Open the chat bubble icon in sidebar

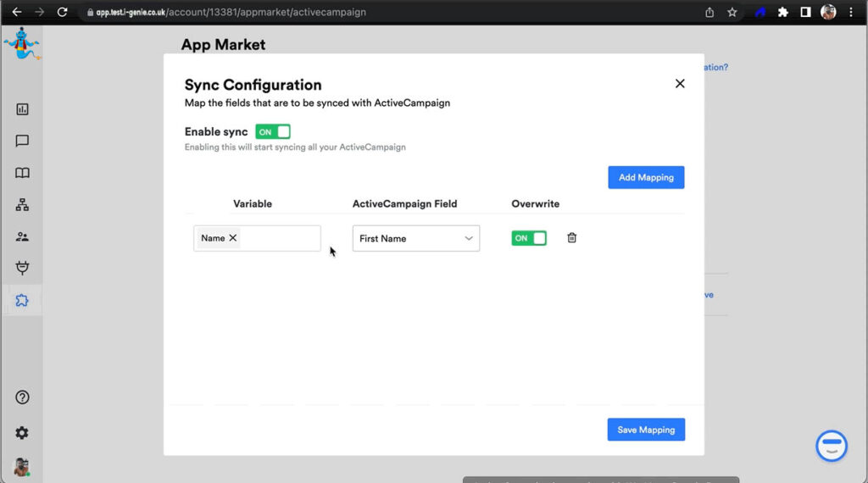pos(22,142)
